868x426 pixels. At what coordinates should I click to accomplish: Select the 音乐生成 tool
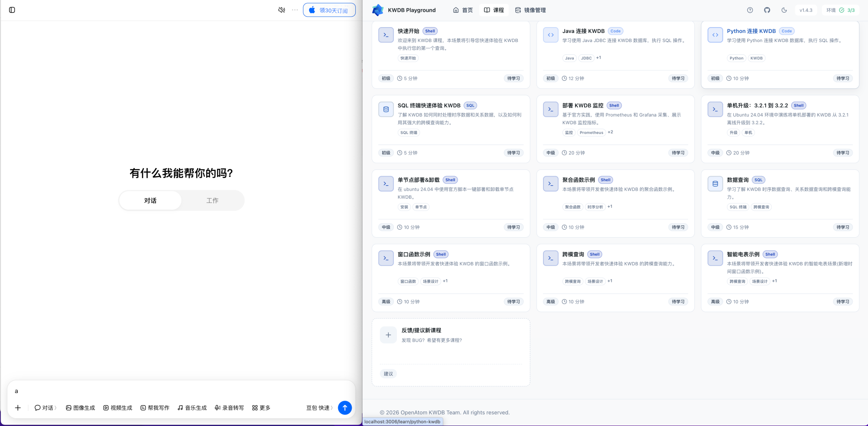click(x=192, y=408)
